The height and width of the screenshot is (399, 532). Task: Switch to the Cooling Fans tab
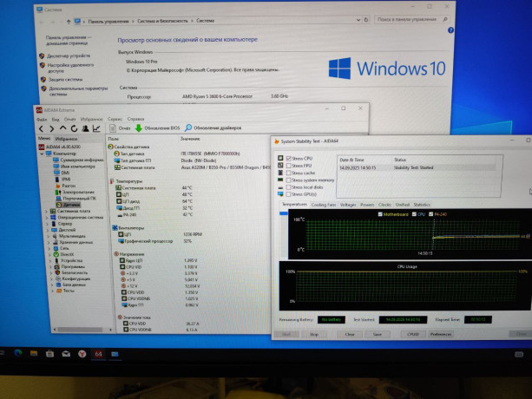pos(323,205)
